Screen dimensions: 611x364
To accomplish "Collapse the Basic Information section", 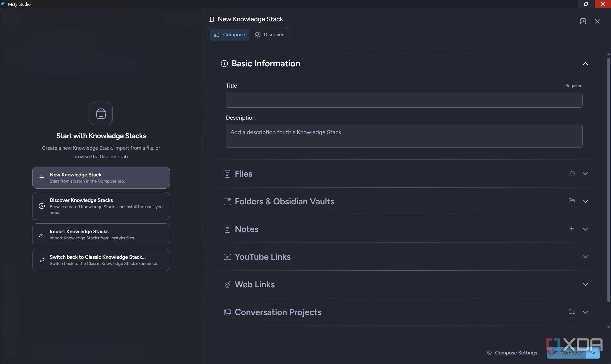I will tap(585, 63).
